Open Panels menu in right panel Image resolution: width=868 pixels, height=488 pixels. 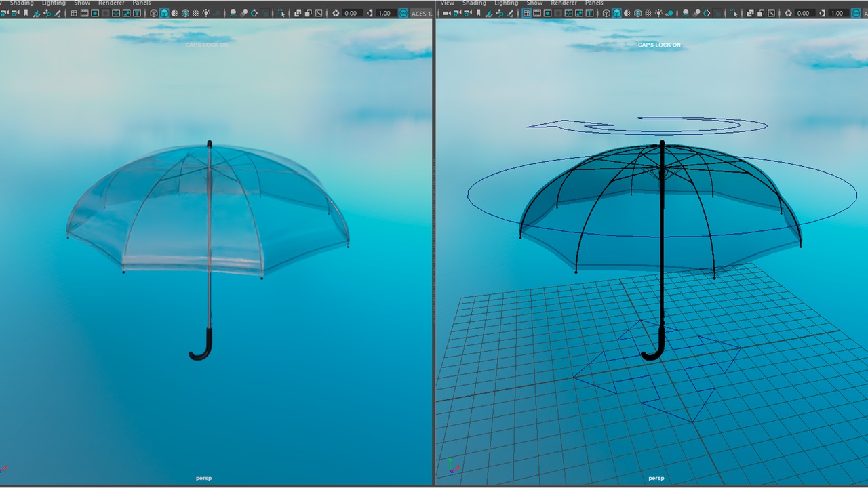[594, 3]
